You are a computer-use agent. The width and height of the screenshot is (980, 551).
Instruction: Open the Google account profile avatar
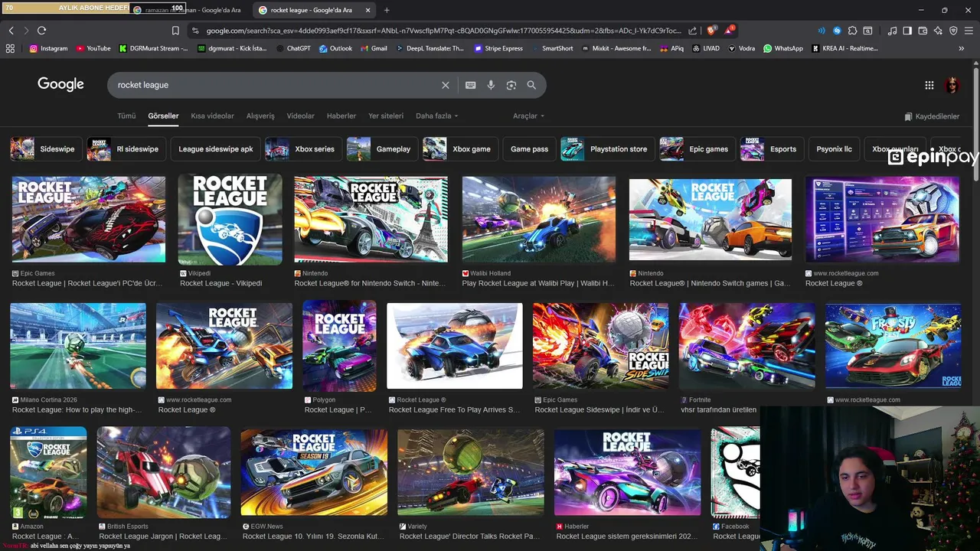[x=952, y=85]
